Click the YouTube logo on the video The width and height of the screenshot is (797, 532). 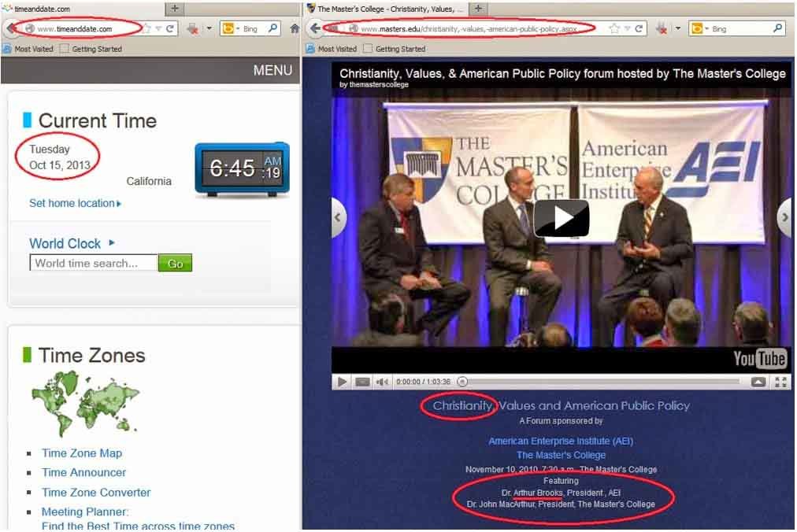[x=760, y=358]
